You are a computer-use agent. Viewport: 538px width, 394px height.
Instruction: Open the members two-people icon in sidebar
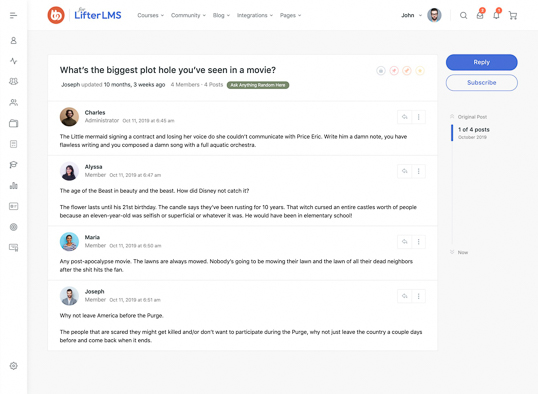point(13,102)
